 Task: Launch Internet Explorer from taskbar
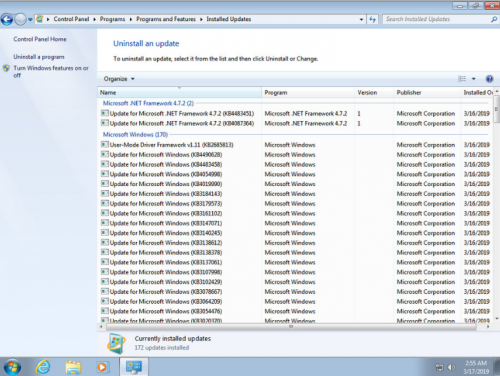(x=43, y=367)
